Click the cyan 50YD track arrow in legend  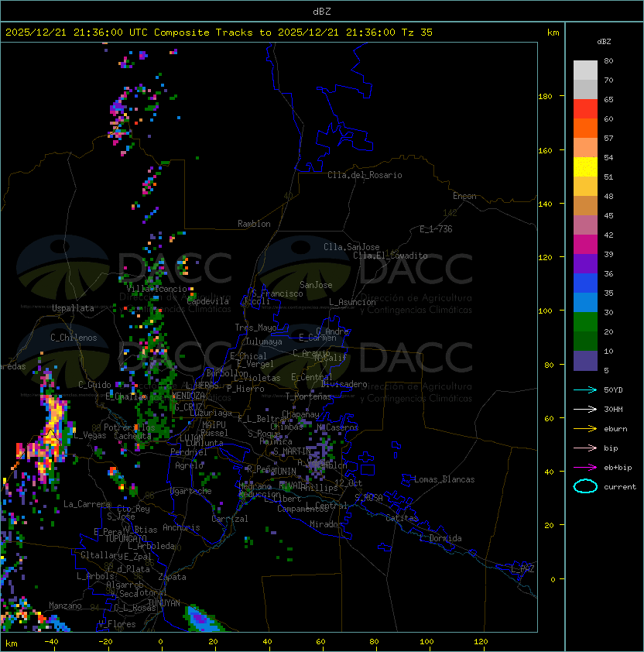[x=585, y=389]
